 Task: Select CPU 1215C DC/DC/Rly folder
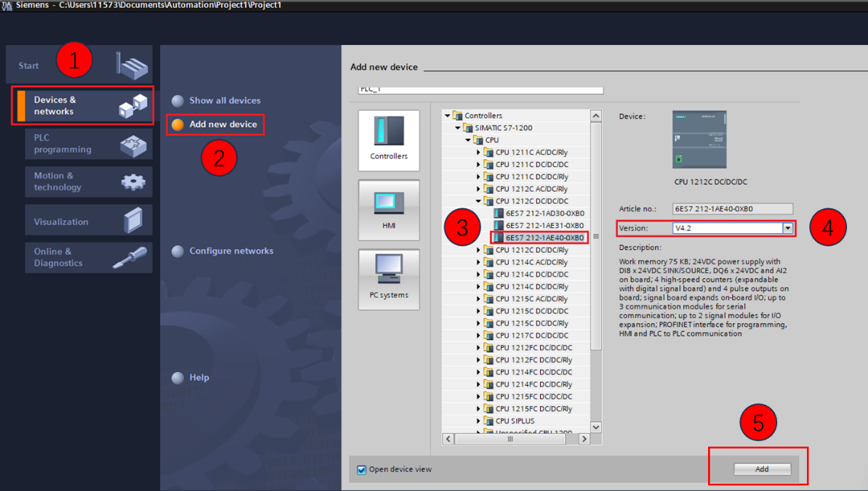point(526,323)
